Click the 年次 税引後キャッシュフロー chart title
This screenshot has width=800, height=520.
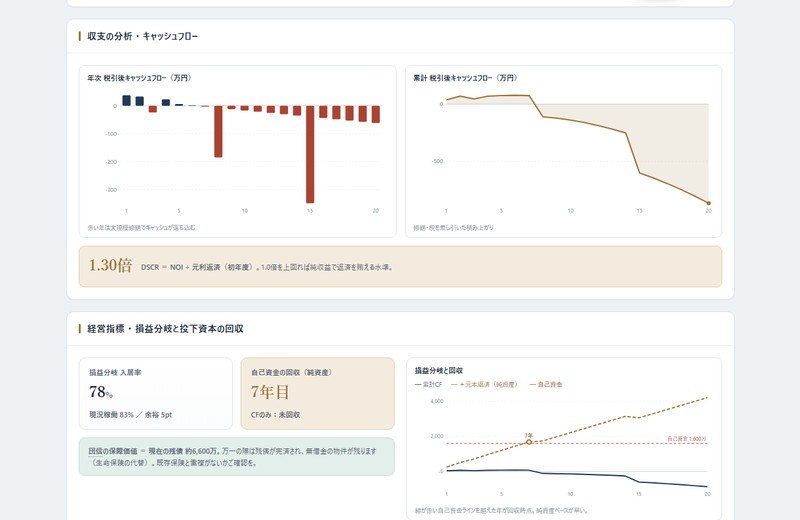tap(139, 78)
